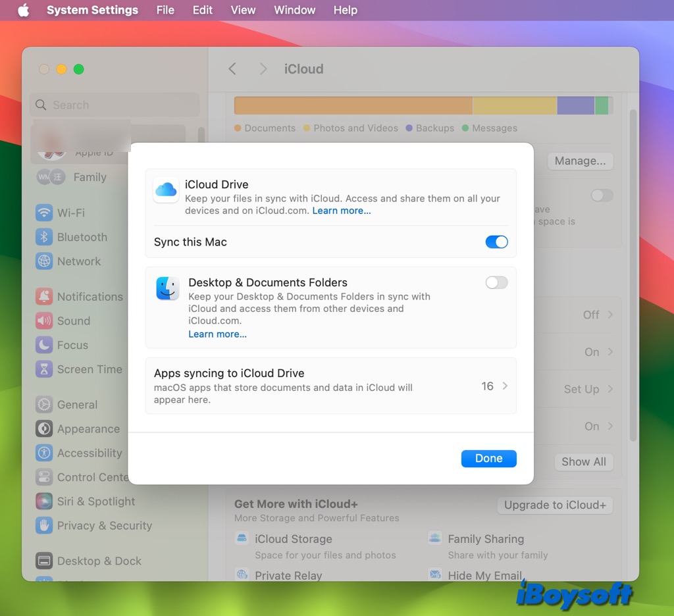
Task: Open Wi-Fi settings icon in sidebar
Action: pyautogui.click(x=44, y=213)
